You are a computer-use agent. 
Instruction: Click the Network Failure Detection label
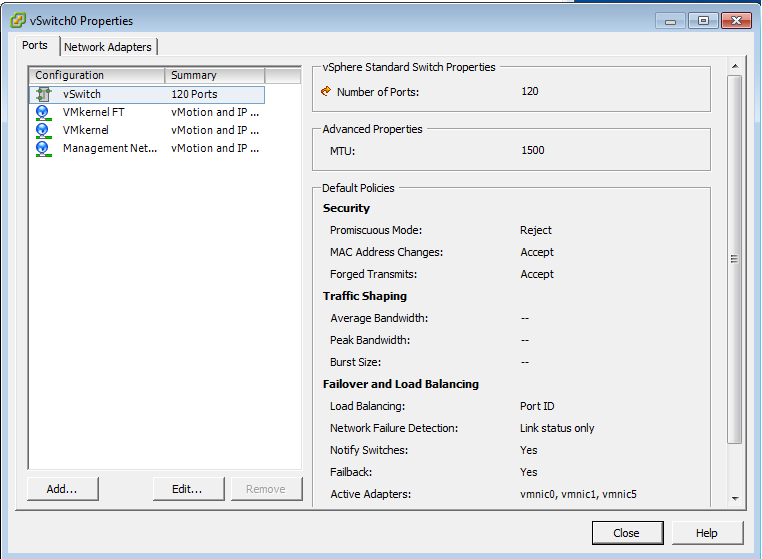[394, 428]
